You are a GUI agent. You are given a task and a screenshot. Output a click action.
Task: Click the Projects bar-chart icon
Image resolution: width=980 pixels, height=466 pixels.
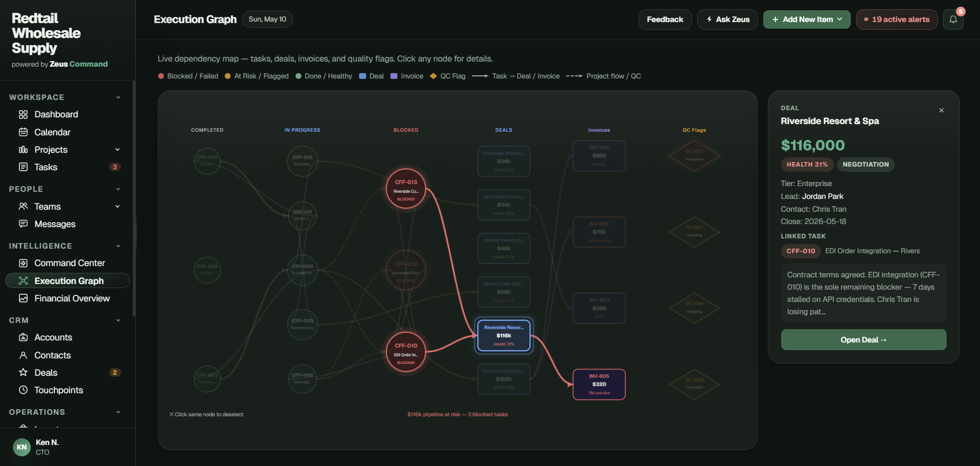point(23,150)
